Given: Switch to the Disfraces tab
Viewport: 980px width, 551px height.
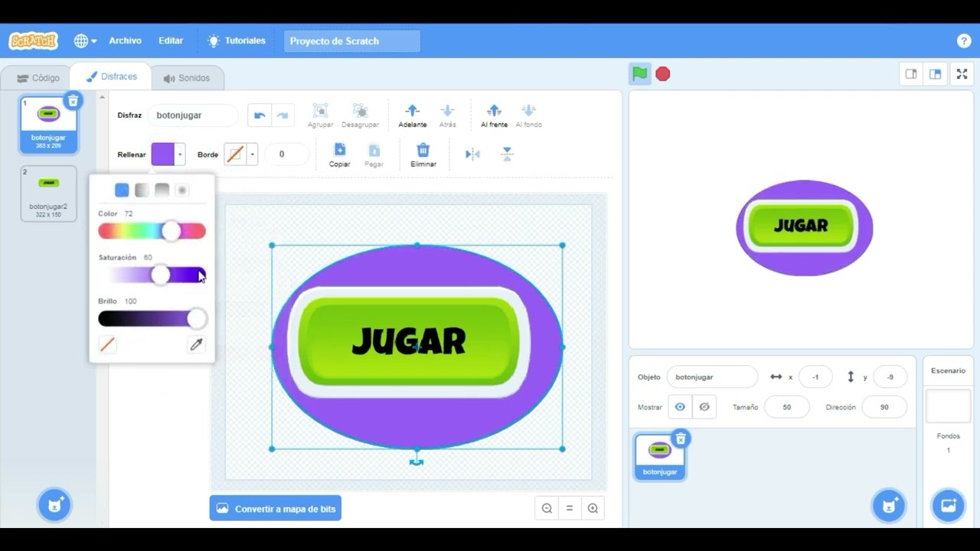Looking at the screenshot, I should click(111, 77).
